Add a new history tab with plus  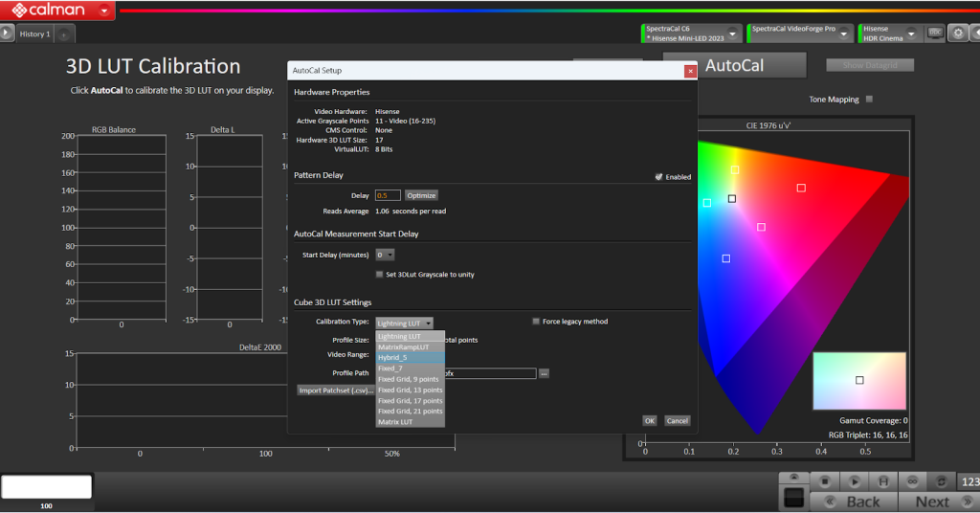pos(64,34)
